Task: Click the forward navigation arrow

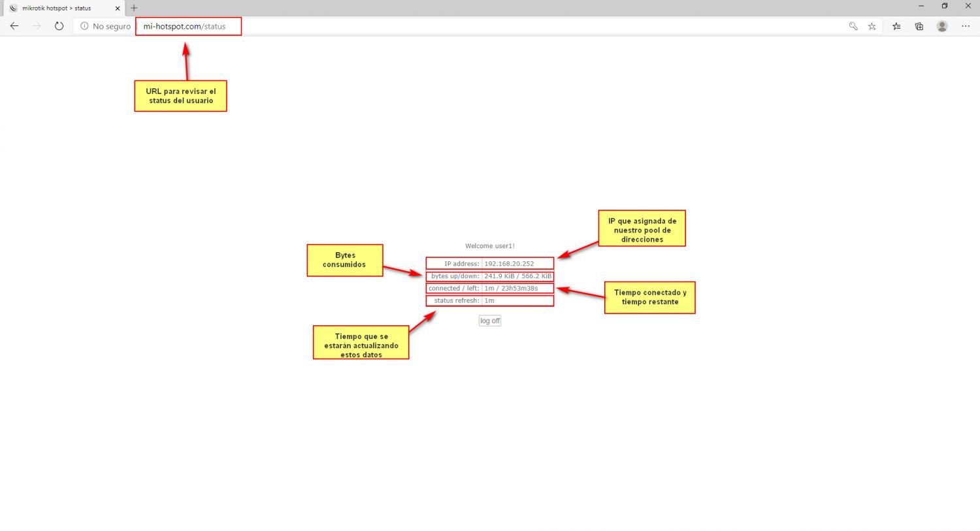Action: point(37,26)
